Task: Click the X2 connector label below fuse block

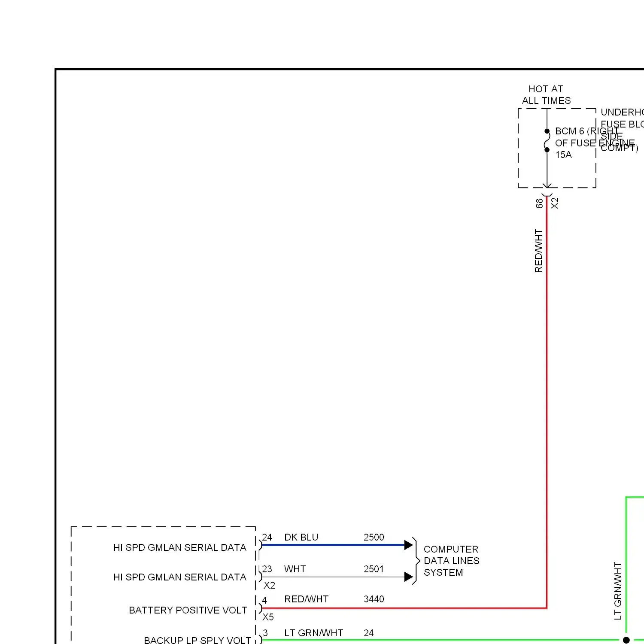Action: click(x=555, y=204)
